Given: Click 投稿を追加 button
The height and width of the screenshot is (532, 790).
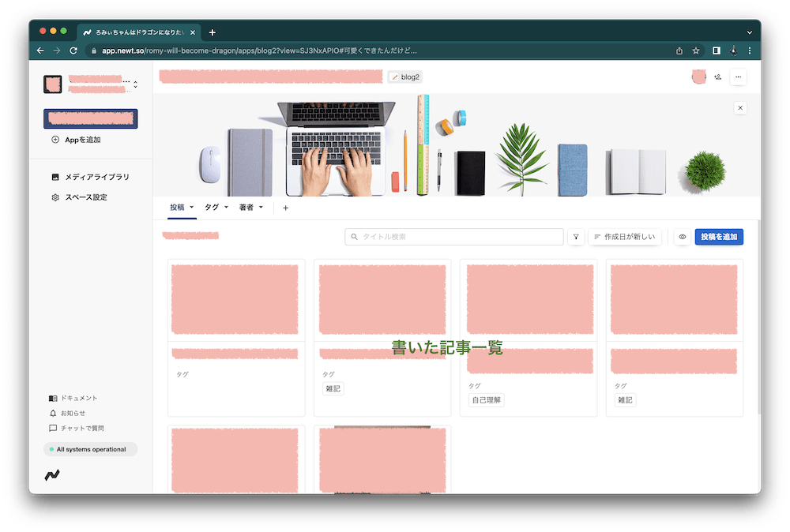Looking at the screenshot, I should pyautogui.click(x=719, y=237).
